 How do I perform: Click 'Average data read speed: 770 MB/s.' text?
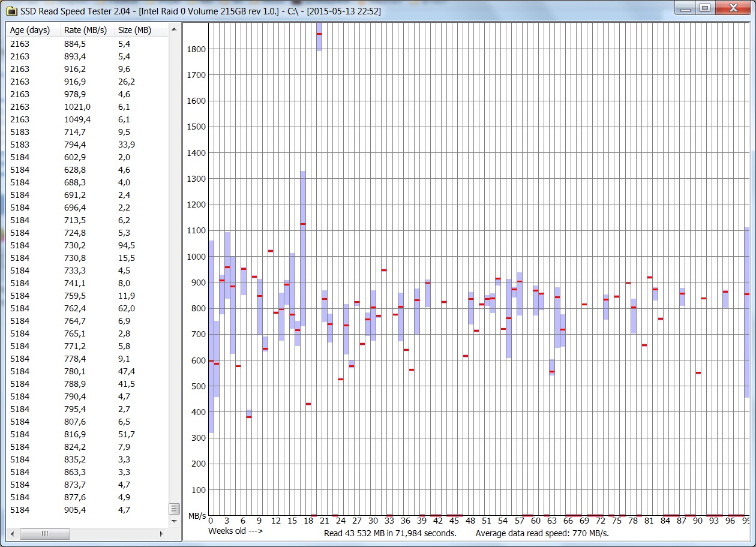[x=542, y=533]
